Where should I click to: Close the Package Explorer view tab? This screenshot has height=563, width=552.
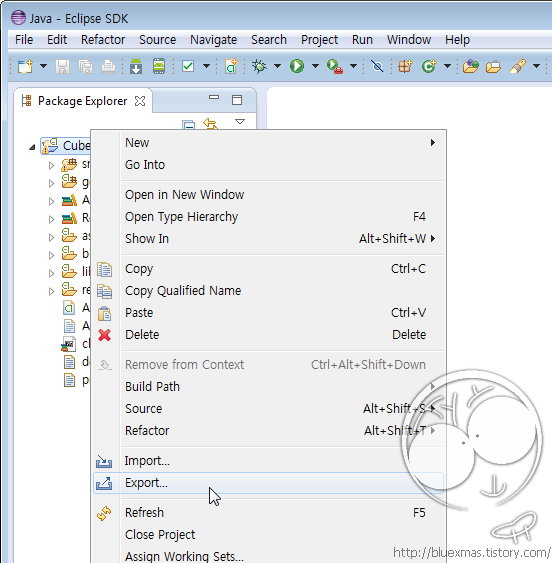pos(140,101)
